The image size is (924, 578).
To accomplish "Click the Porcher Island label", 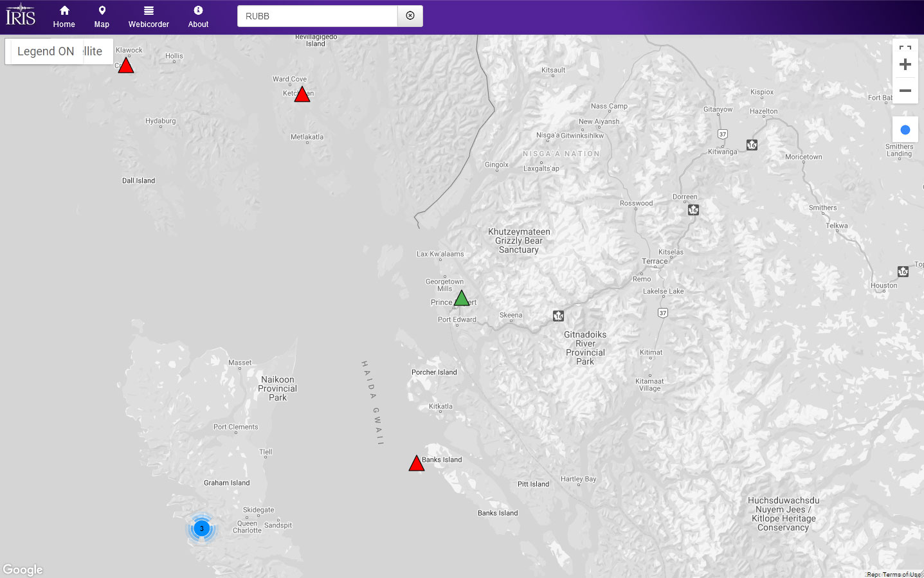I will [434, 372].
